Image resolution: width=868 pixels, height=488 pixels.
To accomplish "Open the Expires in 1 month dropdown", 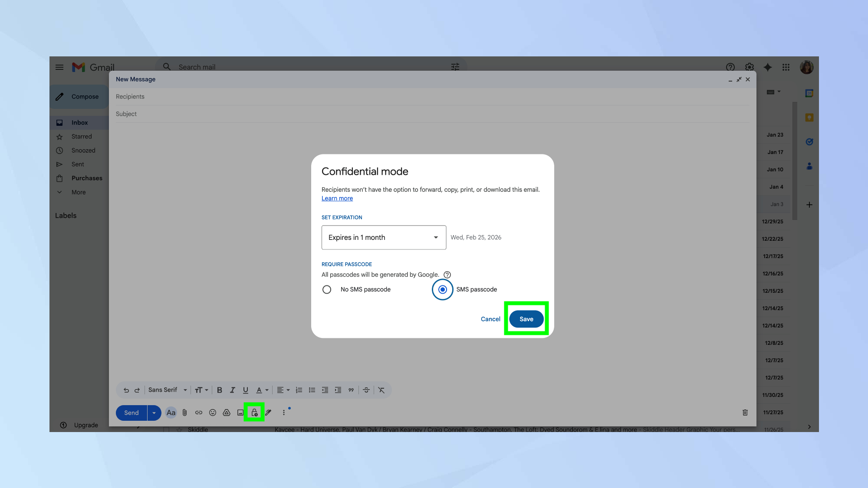I will coord(383,237).
